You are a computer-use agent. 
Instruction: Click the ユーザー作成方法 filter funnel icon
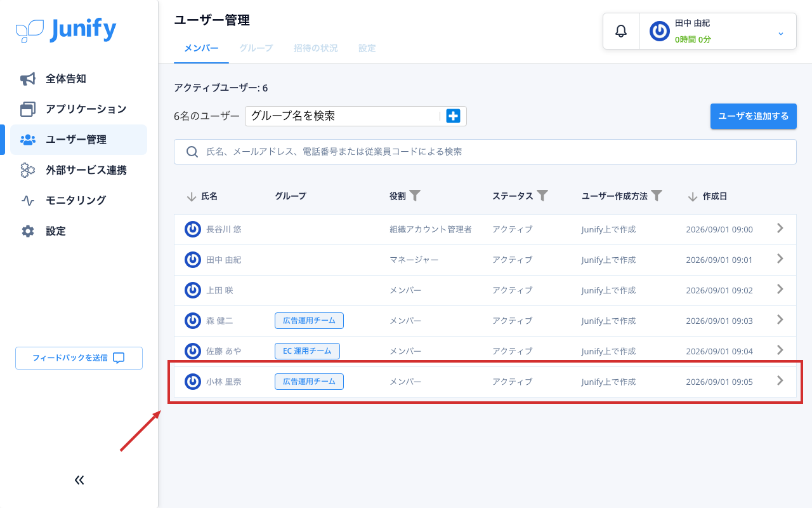657,196
